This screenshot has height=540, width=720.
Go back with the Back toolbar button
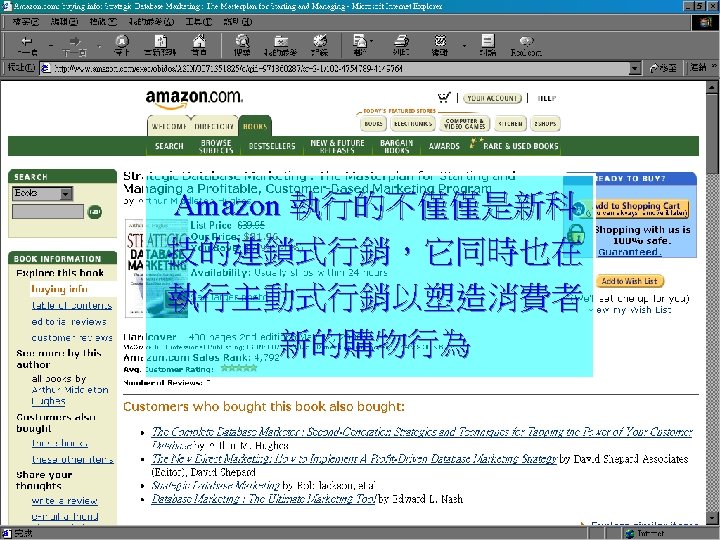[x=28, y=46]
